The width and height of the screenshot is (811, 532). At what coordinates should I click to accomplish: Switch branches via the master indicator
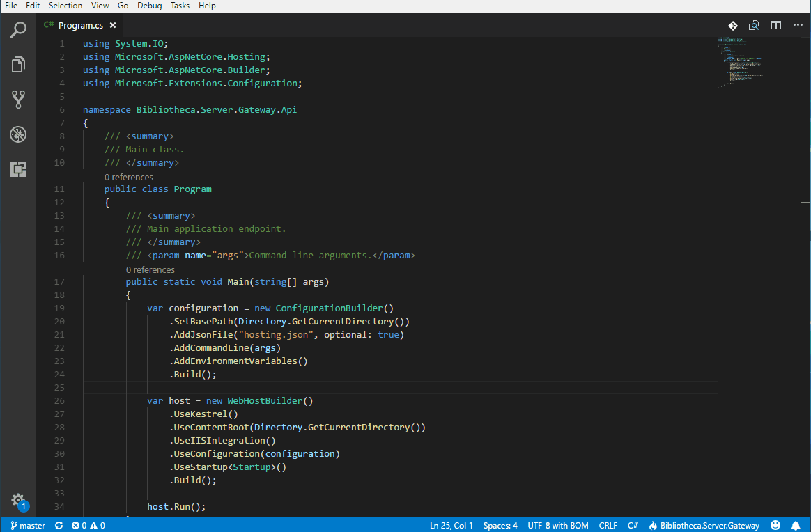pos(26,525)
